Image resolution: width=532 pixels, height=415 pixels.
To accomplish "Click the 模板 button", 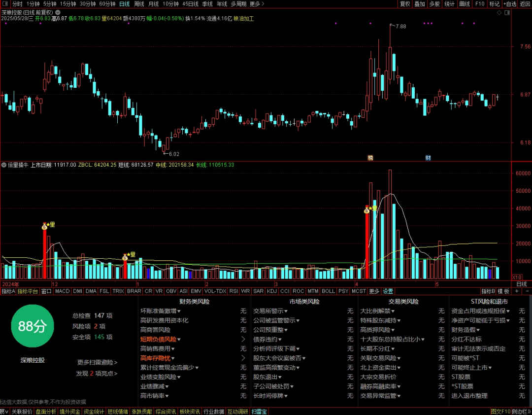I will pos(503,291).
